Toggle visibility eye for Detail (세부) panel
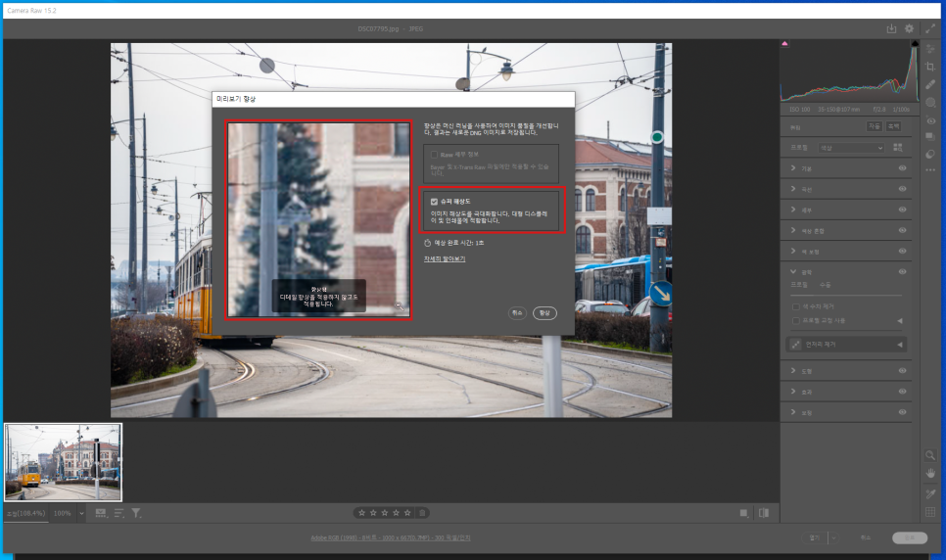946x560 pixels. coord(902,210)
